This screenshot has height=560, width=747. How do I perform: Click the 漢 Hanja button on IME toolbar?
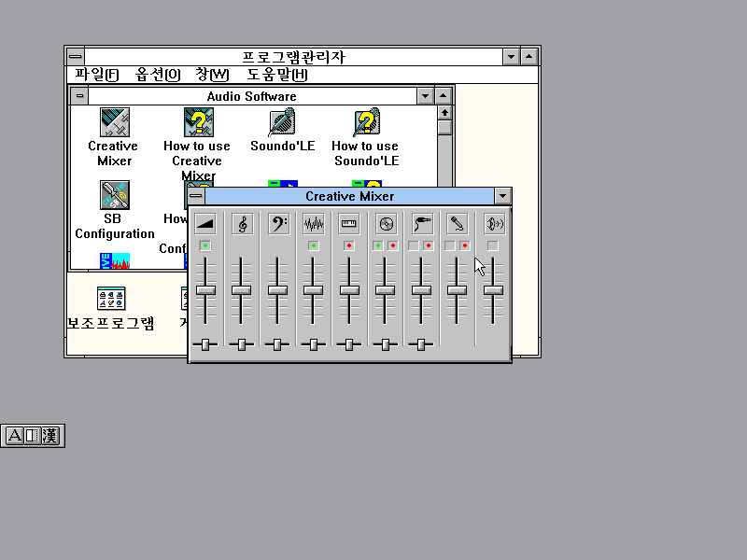(x=49, y=436)
